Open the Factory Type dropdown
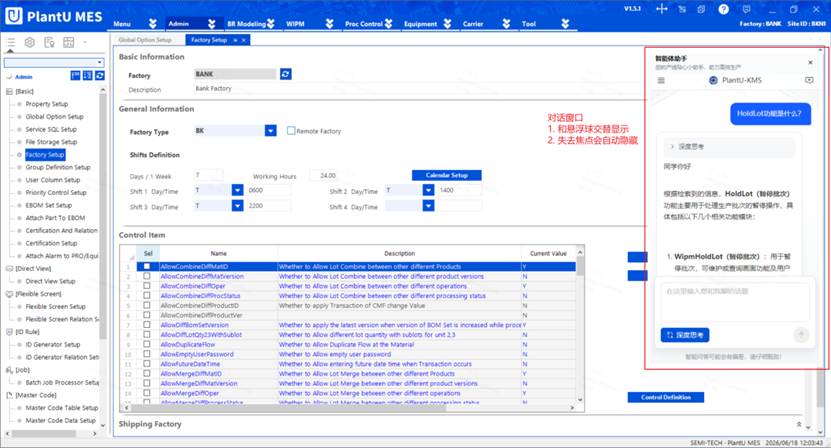831x448 pixels. pyautogui.click(x=270, y=130)
